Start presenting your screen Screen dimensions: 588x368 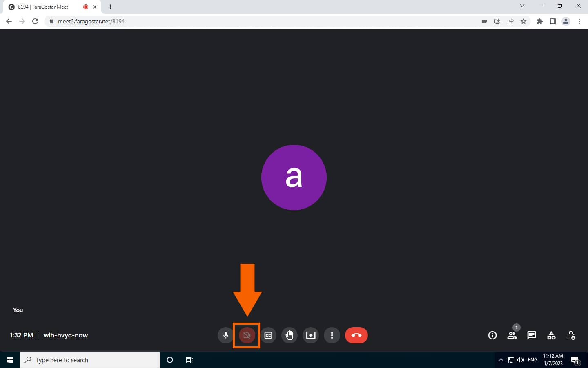(311, 335)
